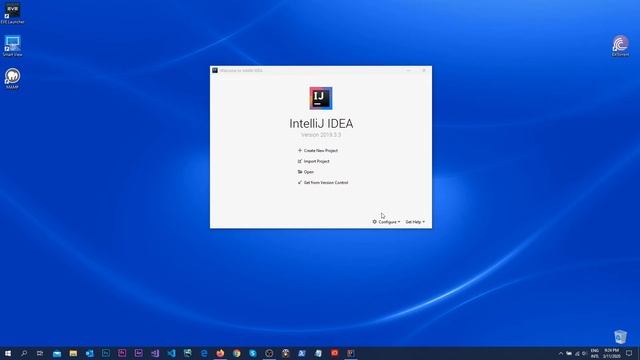Viewport: 640px width, 360px height.
Task: Minimize the Welcome to IntelliJ IDEA window
Action: (x=409, y=70)
